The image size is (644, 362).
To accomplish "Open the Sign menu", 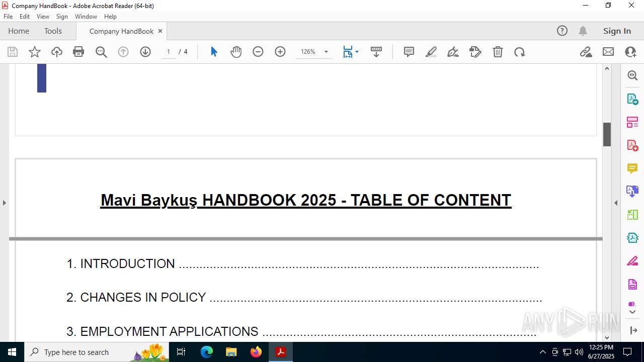I will click(62, 16).
